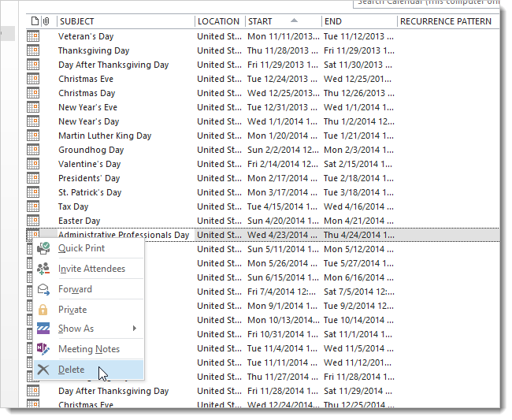Click the Sun 6/15/2014 start date cell
The width and height of the screenshot is (512, 420).
coord(283,277)
